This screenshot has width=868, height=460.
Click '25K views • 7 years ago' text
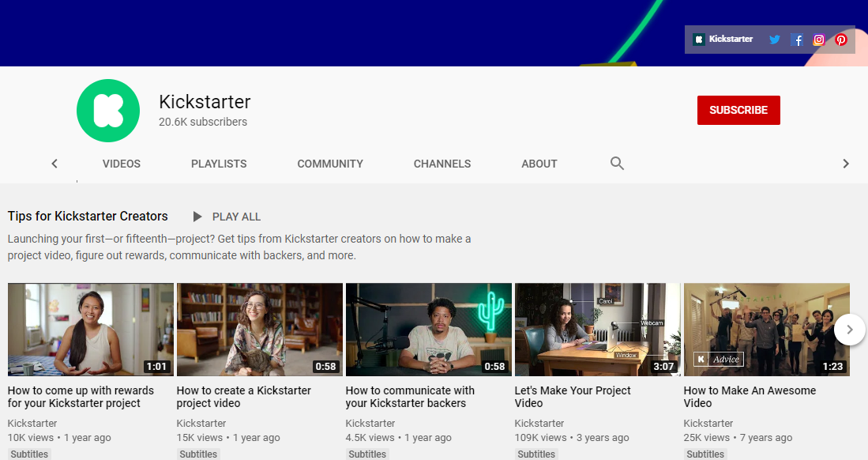tap(738, 437)
